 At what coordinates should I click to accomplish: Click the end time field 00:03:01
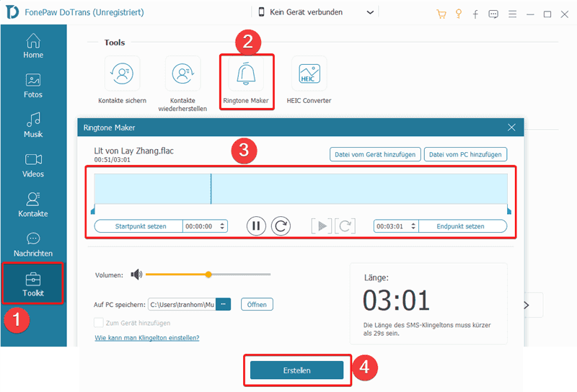click(x=392, y=226)
